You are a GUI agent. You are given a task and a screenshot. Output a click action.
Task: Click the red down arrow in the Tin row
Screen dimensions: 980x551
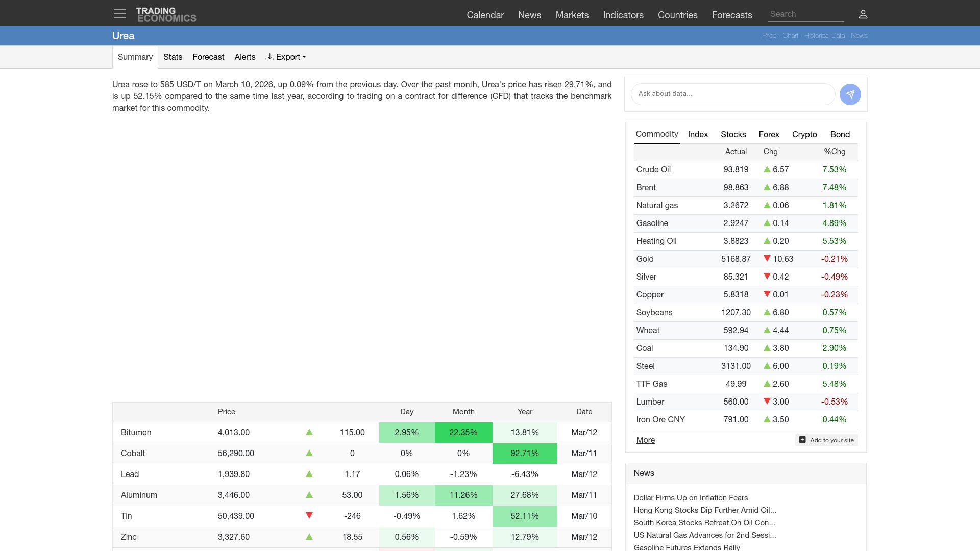(309, 515)
